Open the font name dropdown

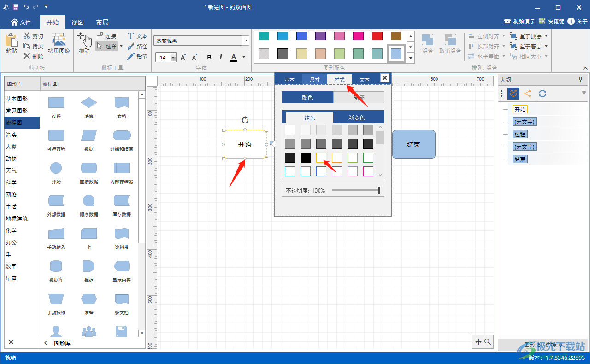[246, 41]
